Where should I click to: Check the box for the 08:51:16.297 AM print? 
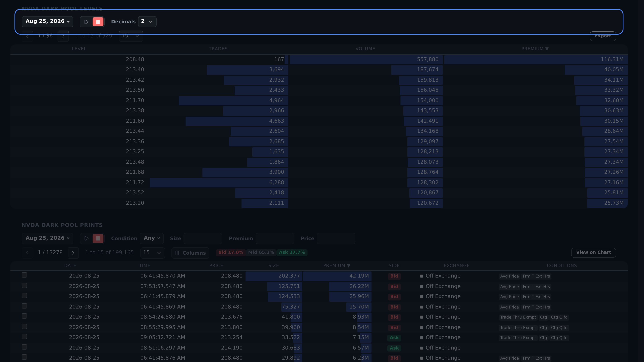[x=24, y=347]
